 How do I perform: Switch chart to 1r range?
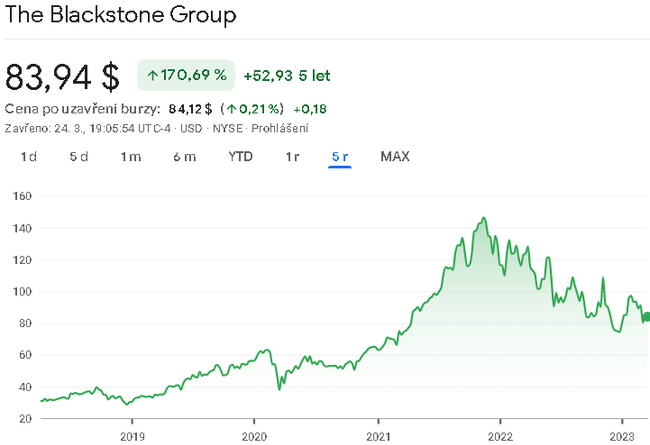point(292,157)
